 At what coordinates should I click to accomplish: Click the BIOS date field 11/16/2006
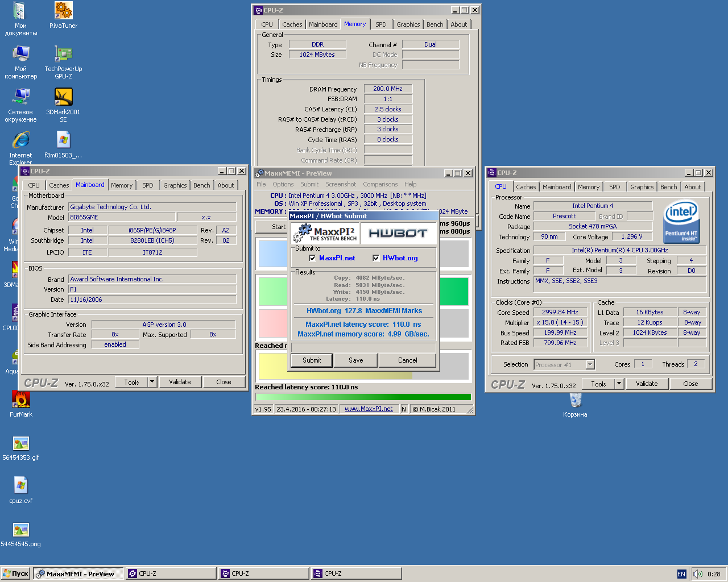pyautogui.click(x=152, y=300)
